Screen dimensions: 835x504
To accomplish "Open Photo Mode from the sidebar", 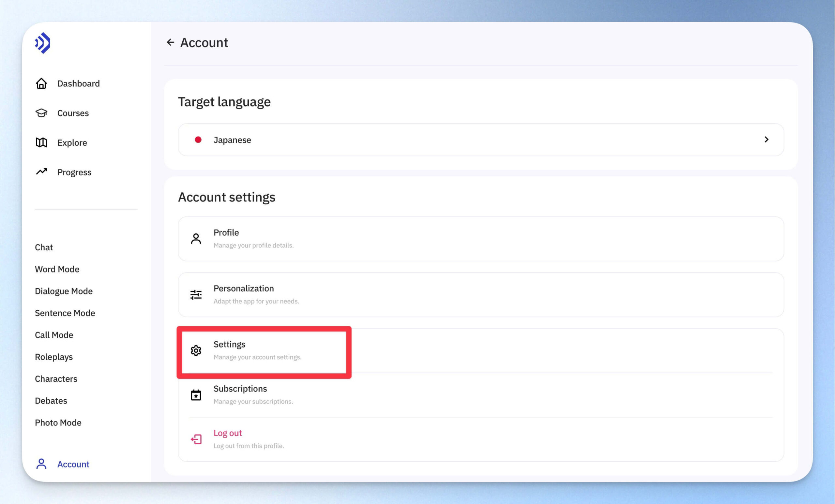I will (x=58, y=423).
